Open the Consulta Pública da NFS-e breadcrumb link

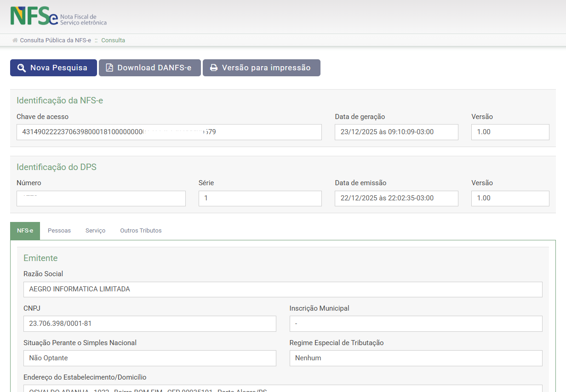55,40
